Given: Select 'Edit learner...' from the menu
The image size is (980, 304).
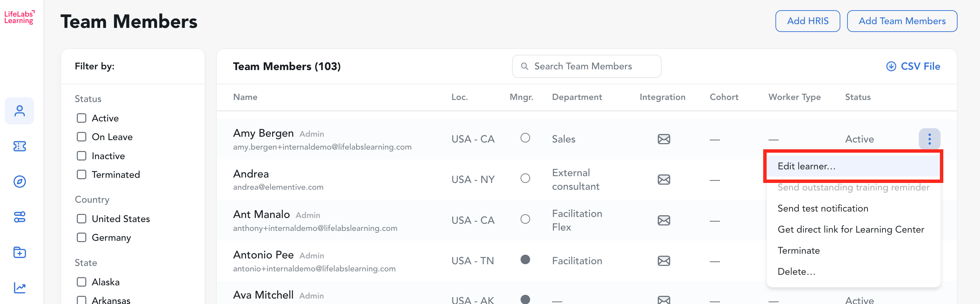Looking at the screenshot, I should (806, 166).
